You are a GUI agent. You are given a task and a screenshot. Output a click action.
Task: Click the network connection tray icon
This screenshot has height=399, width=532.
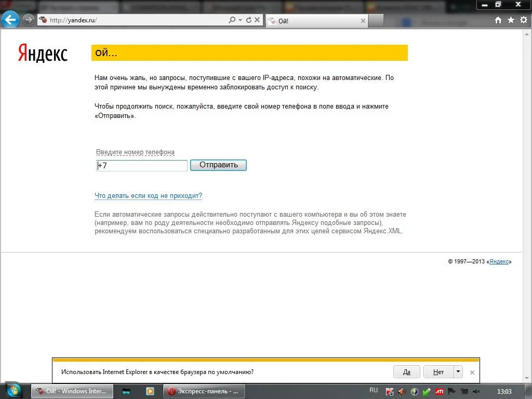464,392
